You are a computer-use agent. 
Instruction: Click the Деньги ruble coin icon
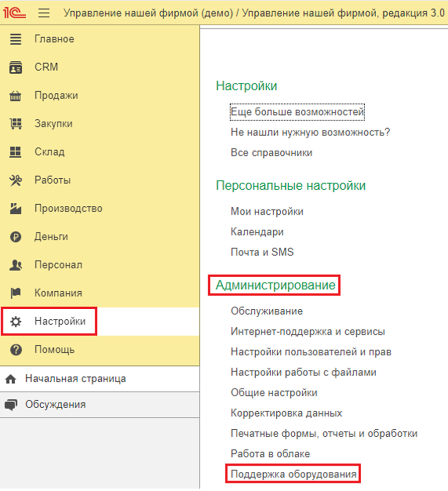(x=16, y=237)
